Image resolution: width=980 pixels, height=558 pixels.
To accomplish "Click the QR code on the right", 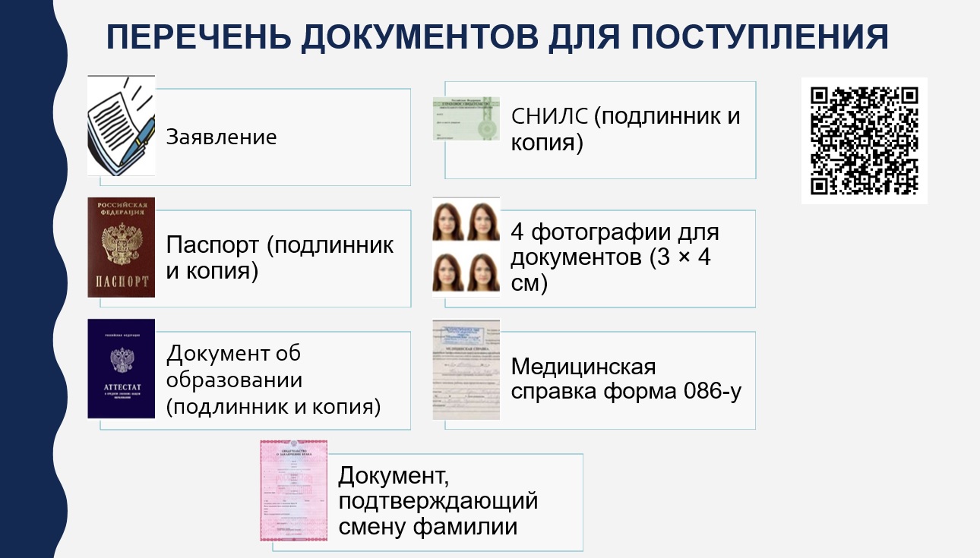I will tap(864, 140).
